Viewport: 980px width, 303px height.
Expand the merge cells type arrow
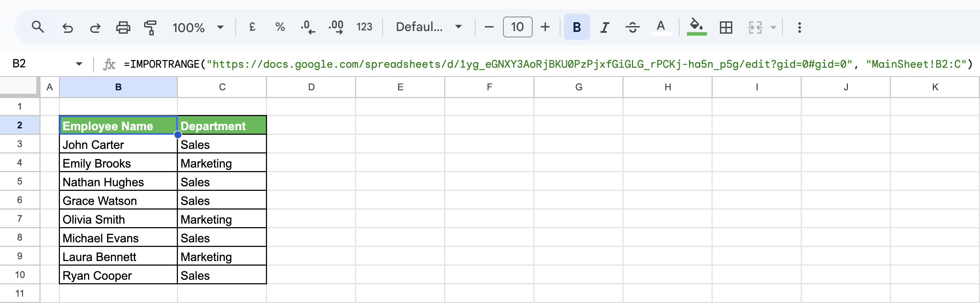tap(773, 28)
